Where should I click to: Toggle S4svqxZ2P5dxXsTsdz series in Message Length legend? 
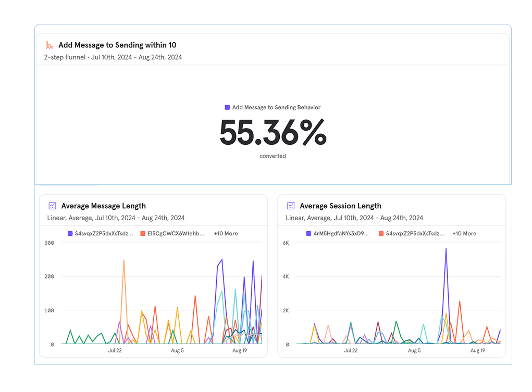103,234
